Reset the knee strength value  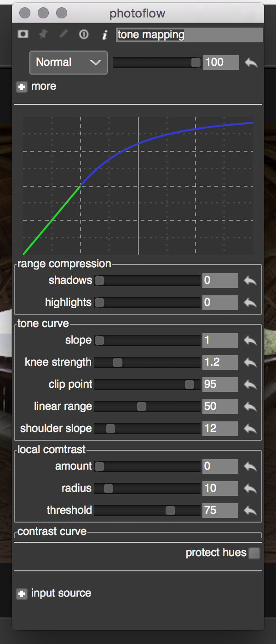tap(250, 362)
